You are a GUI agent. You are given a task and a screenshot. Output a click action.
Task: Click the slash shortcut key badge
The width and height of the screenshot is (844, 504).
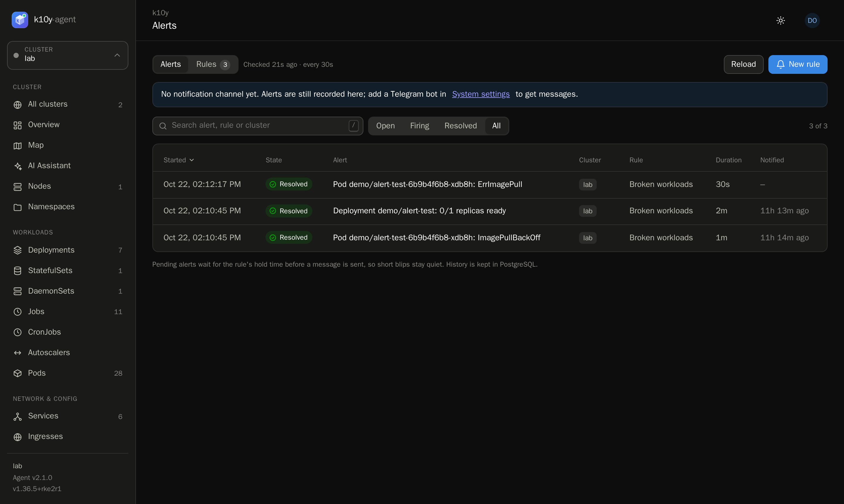pos(353,126)
